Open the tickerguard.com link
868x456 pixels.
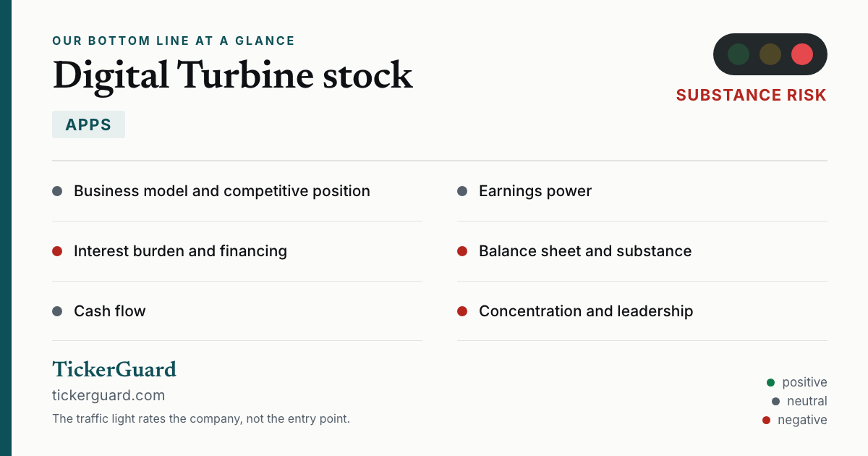click(109, 395)
